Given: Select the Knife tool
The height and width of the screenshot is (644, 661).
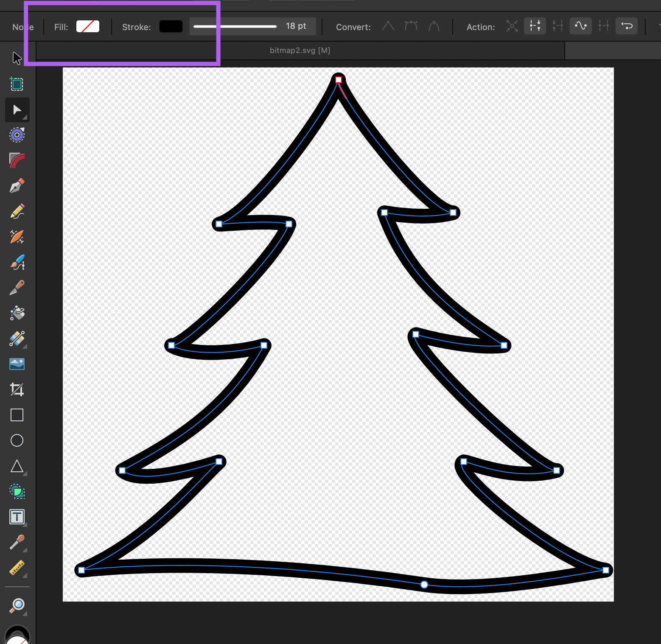Looking at the screenshot, I should pyautogui.click(x=17, y=287).
